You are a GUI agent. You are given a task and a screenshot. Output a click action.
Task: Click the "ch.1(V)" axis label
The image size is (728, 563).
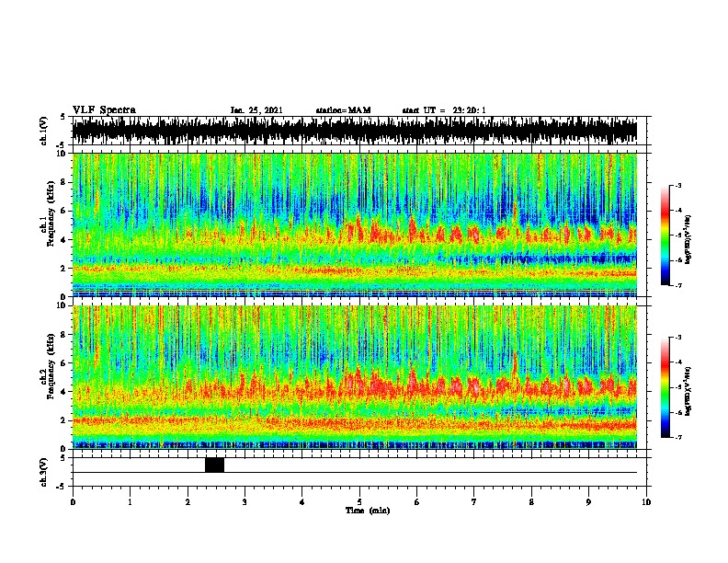[43, 131]
